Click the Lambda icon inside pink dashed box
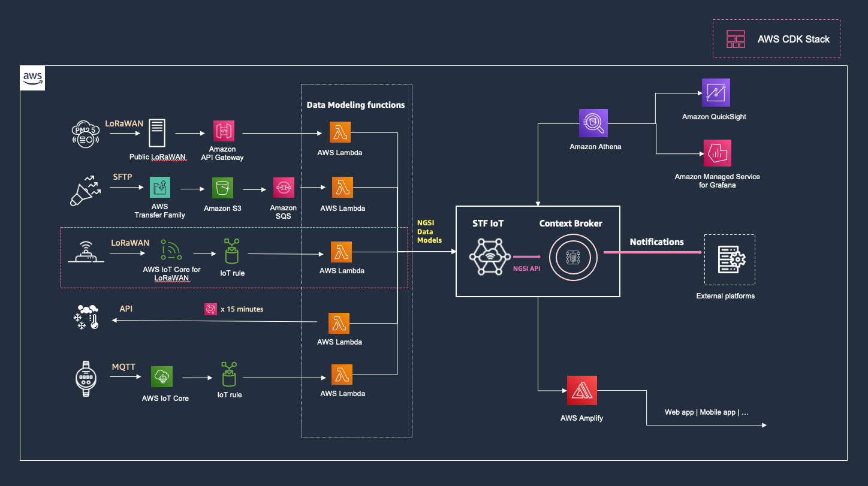The image size is (868, 486). (342, 252)
